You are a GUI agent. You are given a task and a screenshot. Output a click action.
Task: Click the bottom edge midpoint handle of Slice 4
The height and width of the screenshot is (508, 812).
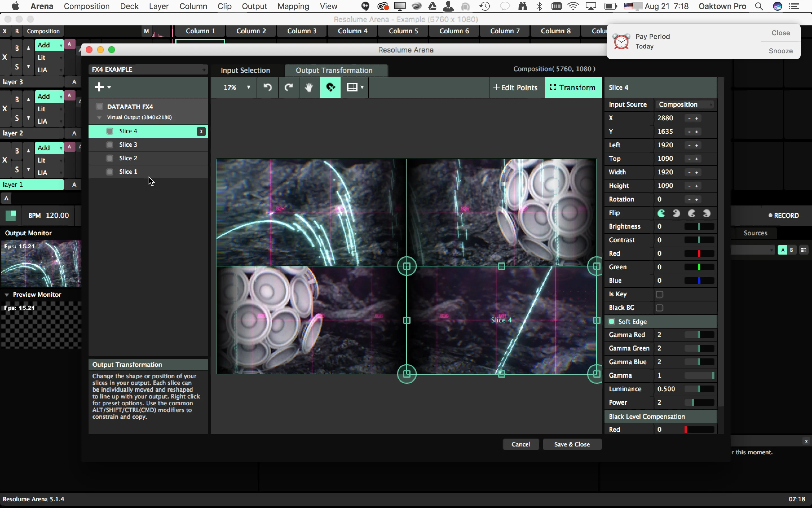tap(501, 374)
